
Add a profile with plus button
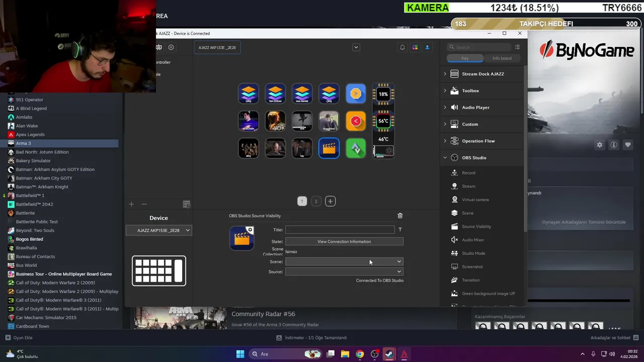[x=131, y=204]
